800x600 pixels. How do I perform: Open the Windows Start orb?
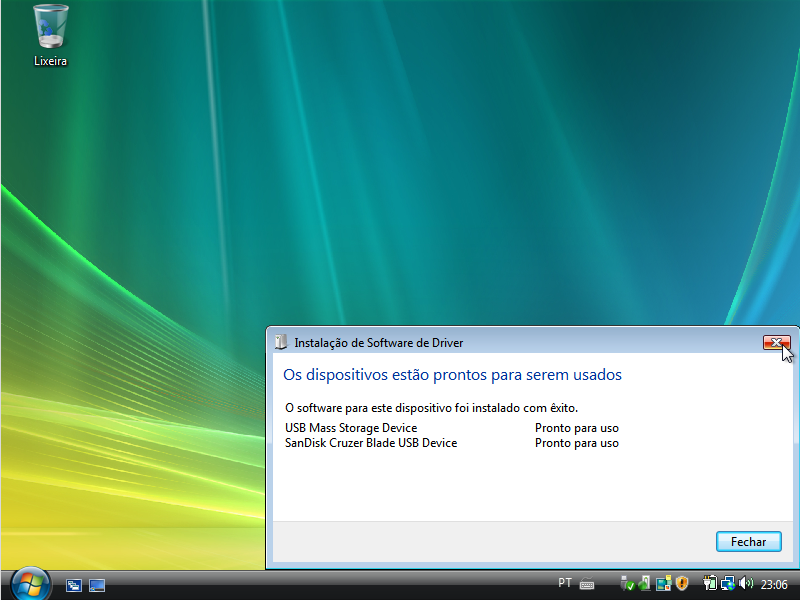coord(31,584)
